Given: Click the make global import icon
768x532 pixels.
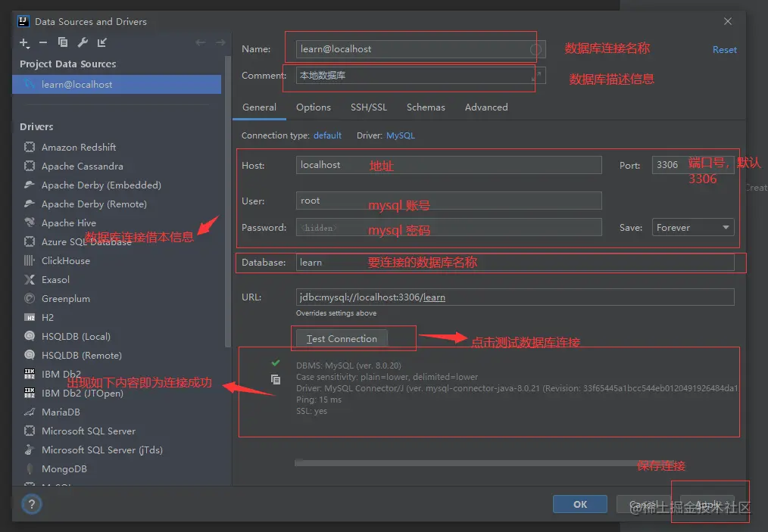Looking at the screenshot, I should tap(102, 42).
